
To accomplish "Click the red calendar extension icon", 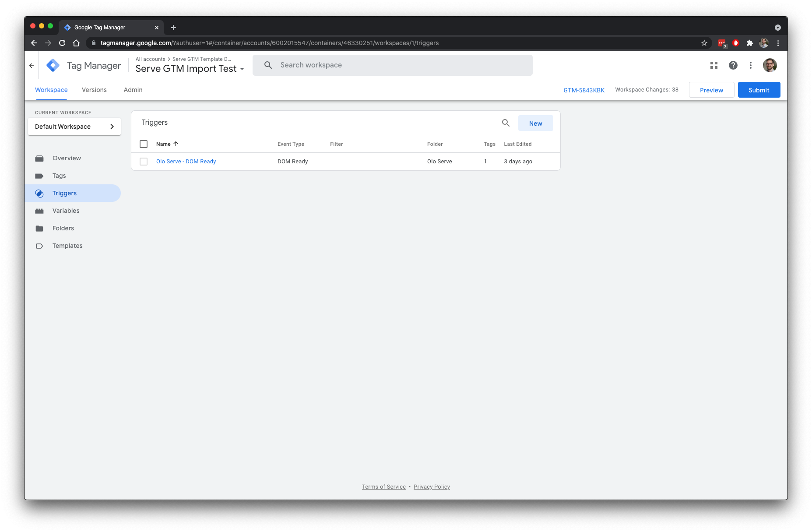I will tap(722, 43).
